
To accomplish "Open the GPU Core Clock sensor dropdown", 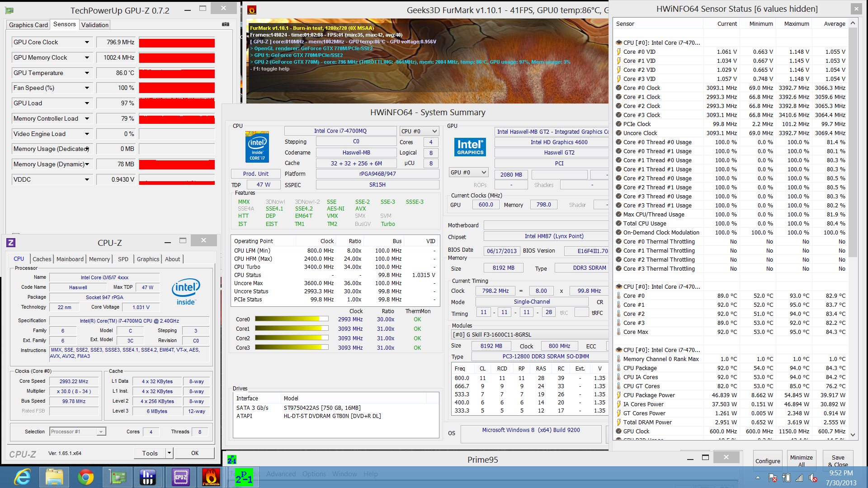I will (87, 42).
